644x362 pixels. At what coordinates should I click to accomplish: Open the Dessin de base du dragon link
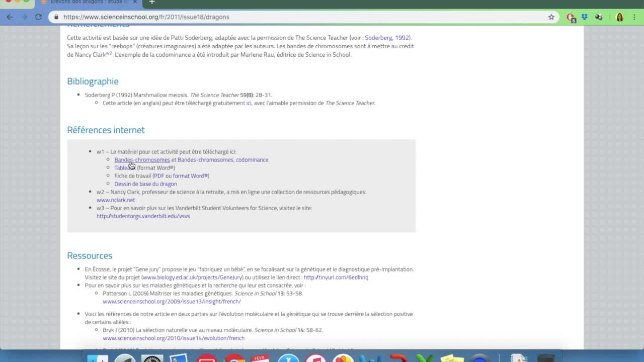tap(145, 184)
